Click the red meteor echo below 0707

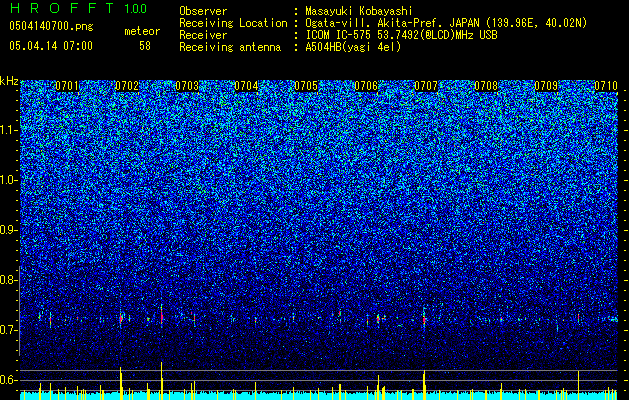point(424,320)
